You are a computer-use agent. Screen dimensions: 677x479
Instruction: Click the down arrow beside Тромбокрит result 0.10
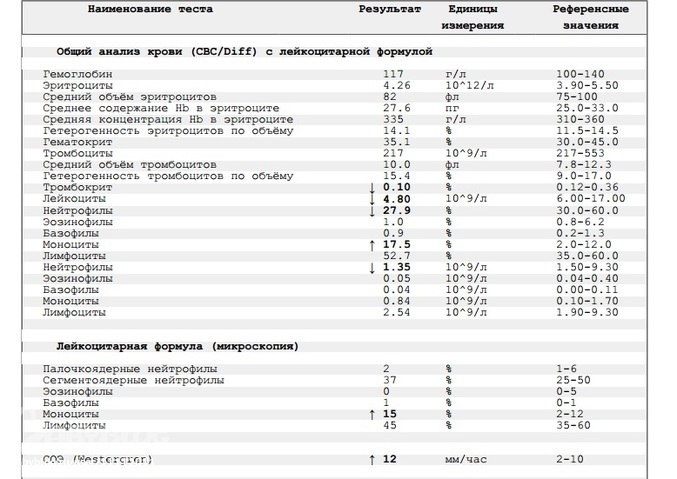tap(372, 187)
